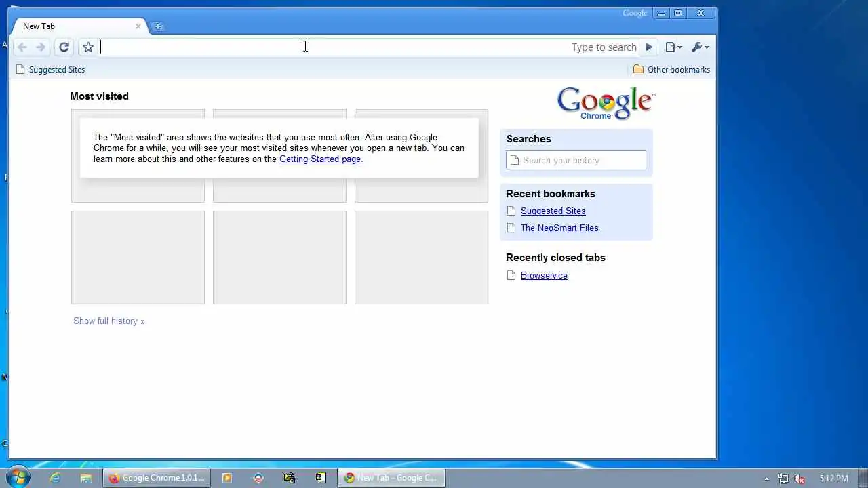The width and height of the screenshot is (868, 488).
Task: Open a new tab with plus button
Action: click(158, 26)
